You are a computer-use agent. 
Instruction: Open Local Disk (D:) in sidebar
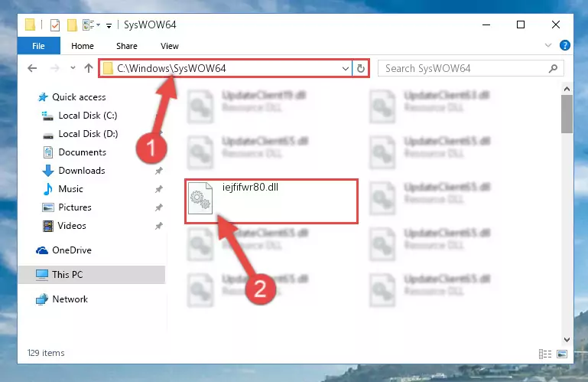coord(88,134)
